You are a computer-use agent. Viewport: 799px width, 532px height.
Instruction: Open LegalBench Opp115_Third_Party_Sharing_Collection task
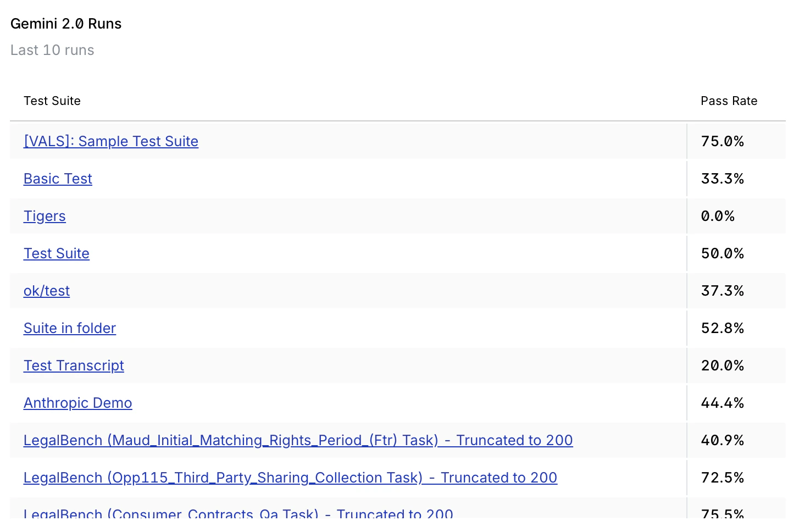[290, 478]
